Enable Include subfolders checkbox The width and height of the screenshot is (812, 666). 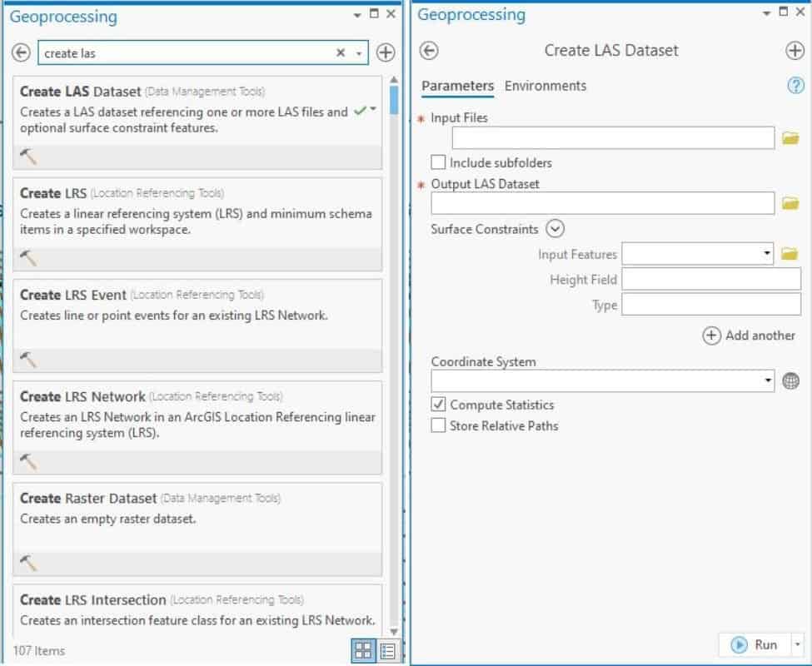(438, 162)
